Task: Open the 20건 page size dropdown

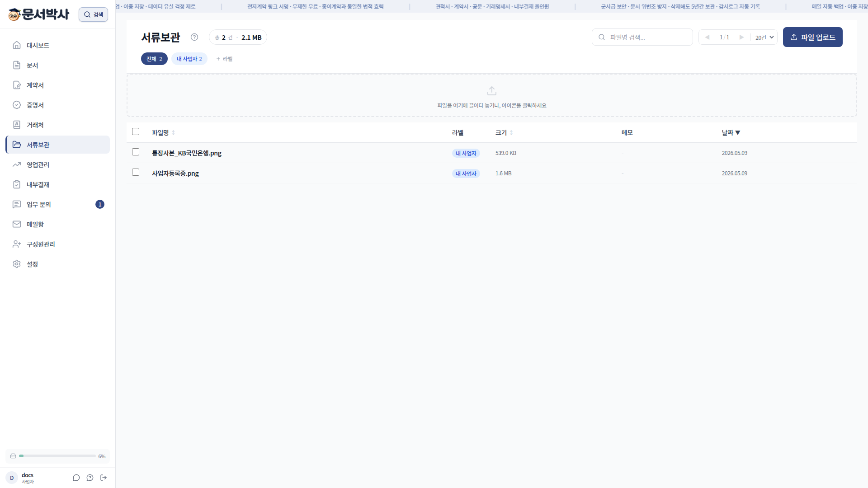Action: pyautogui.click(x=764, y=37)
